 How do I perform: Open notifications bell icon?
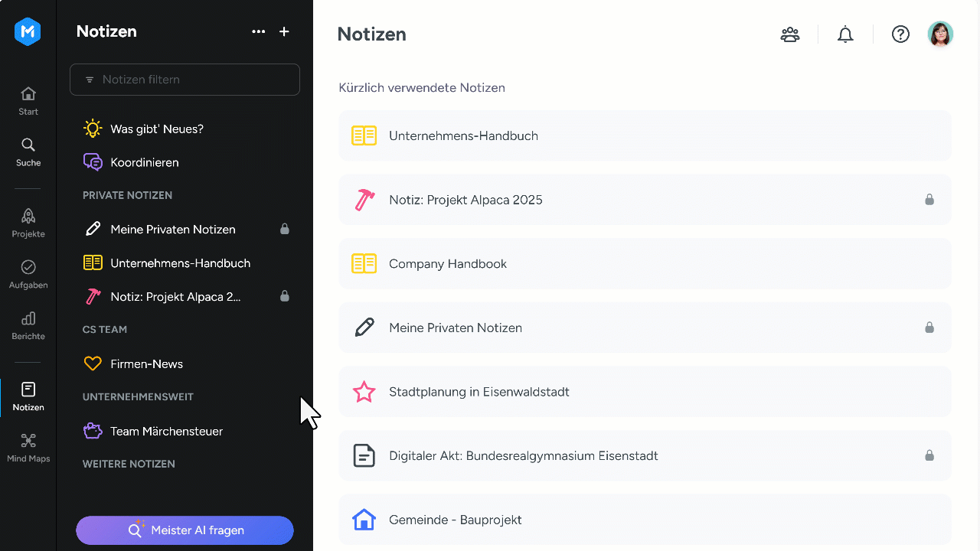[845, 34]
